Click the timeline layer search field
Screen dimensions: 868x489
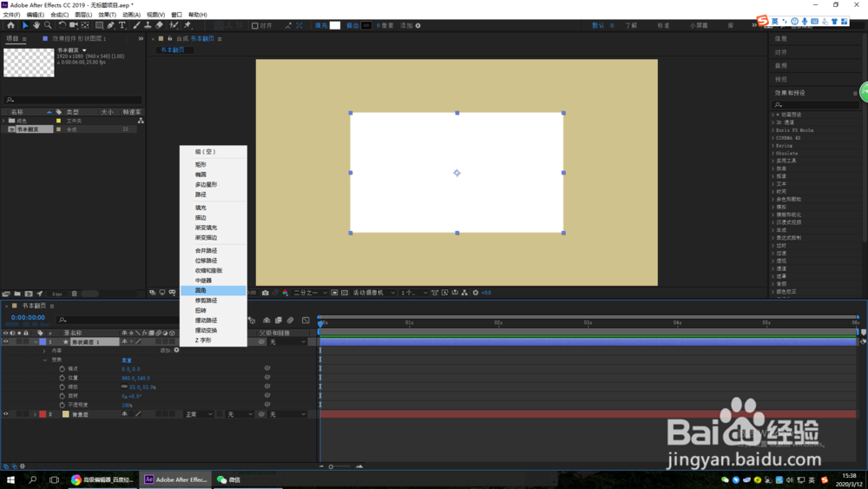119,320
